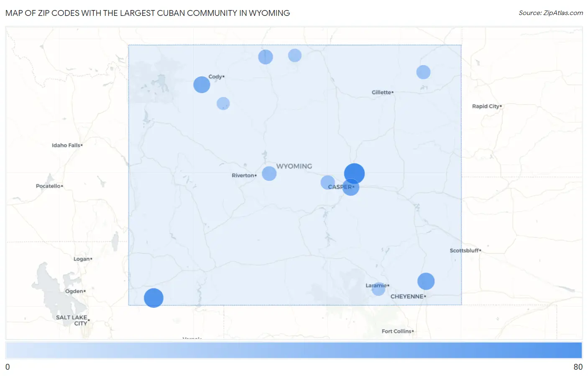The height and width of the screenshot is (376, 588).
Task: Click the Pocatello label
Action: [x=49, y=186]
